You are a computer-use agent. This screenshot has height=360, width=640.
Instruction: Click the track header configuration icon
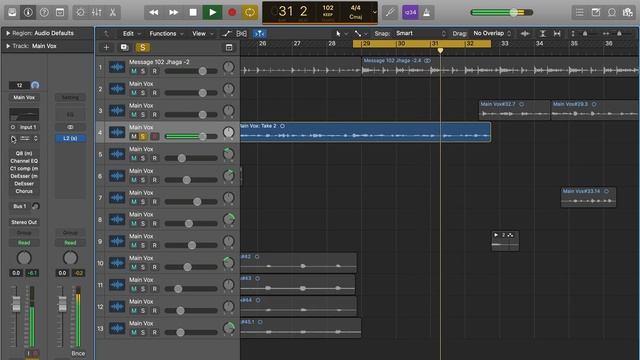[229, 48]
